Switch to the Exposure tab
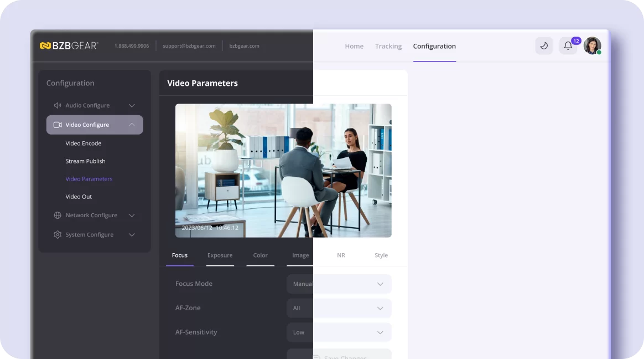The height and width of the screenshot is (359, 644). [220, 255]
